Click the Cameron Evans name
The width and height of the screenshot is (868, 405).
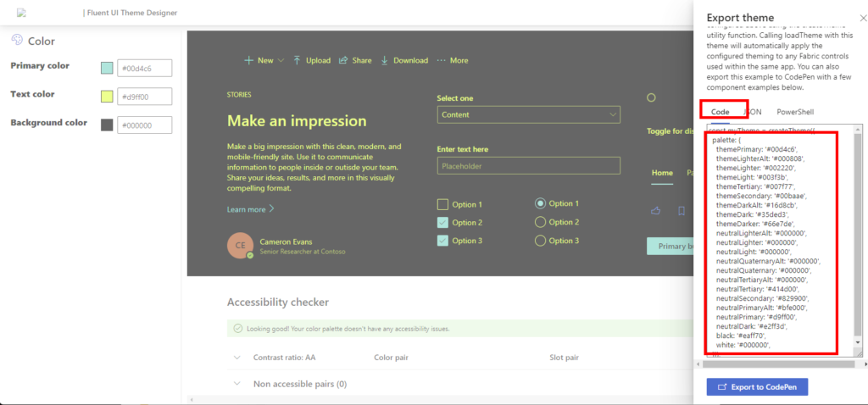[287, 241]
